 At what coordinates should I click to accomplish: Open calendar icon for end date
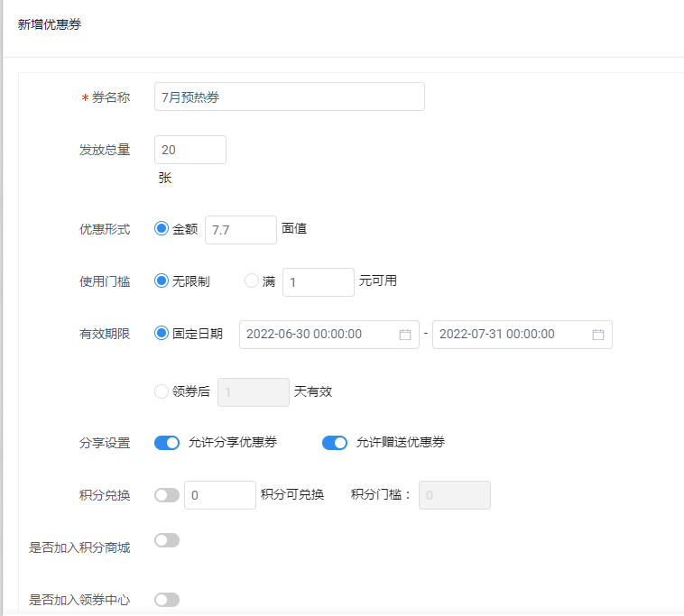598,335
